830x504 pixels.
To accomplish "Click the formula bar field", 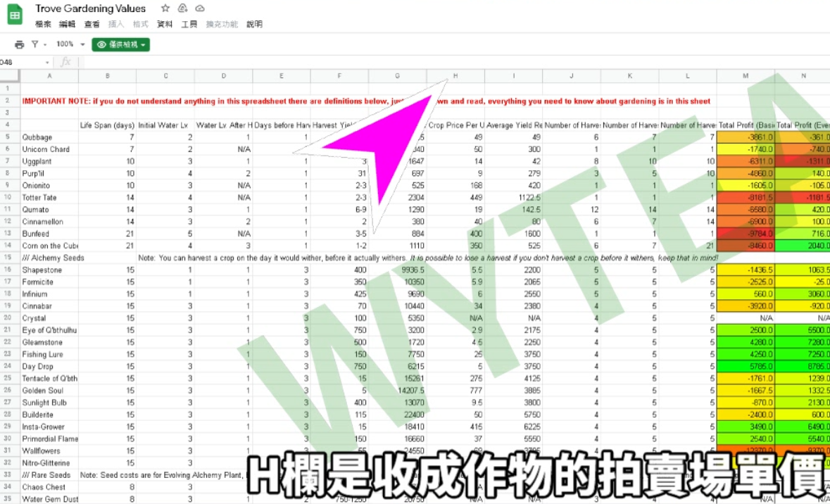I will [x=455, y=62].
